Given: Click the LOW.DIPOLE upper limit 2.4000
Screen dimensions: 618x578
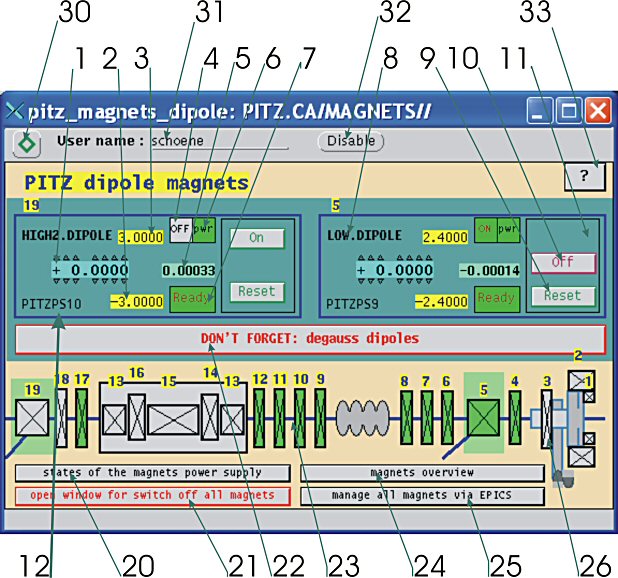Looking at the screenshot, I should (x=445, y=237).
